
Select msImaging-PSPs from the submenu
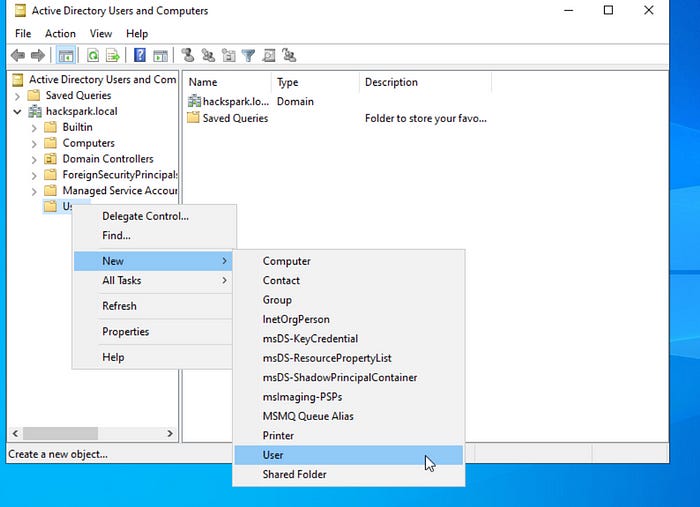coord(349,397)
